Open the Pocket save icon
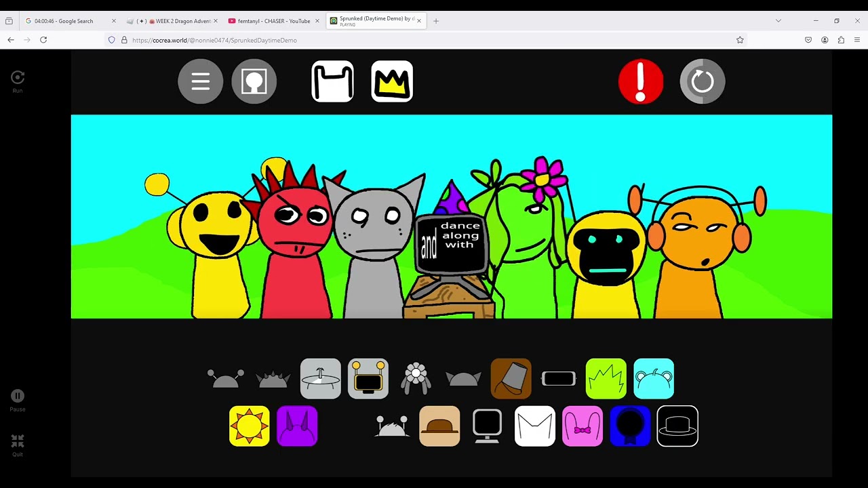 [808, 40]
